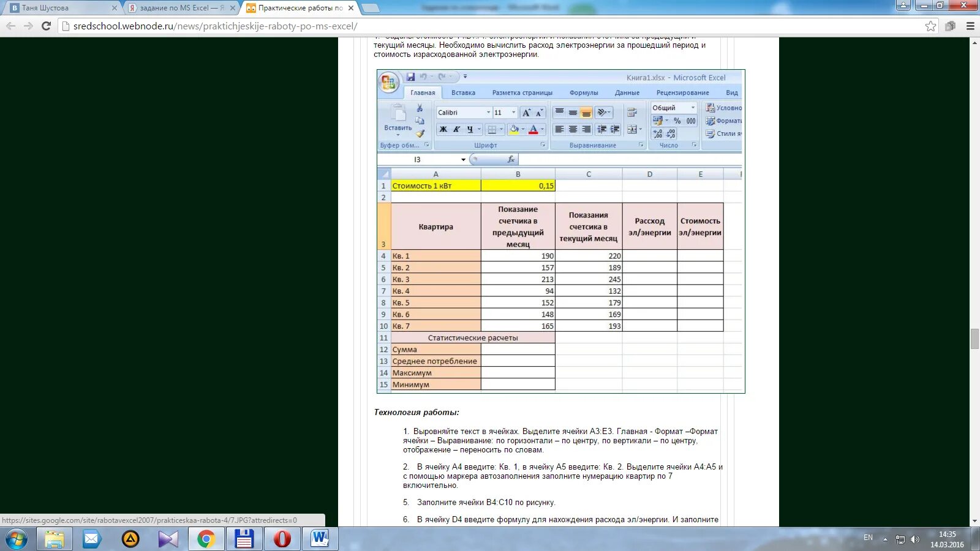This screenshot has width=980, height=551.
Task: Toggle the highlighted Bottom Align button
Action: point(586,113)
